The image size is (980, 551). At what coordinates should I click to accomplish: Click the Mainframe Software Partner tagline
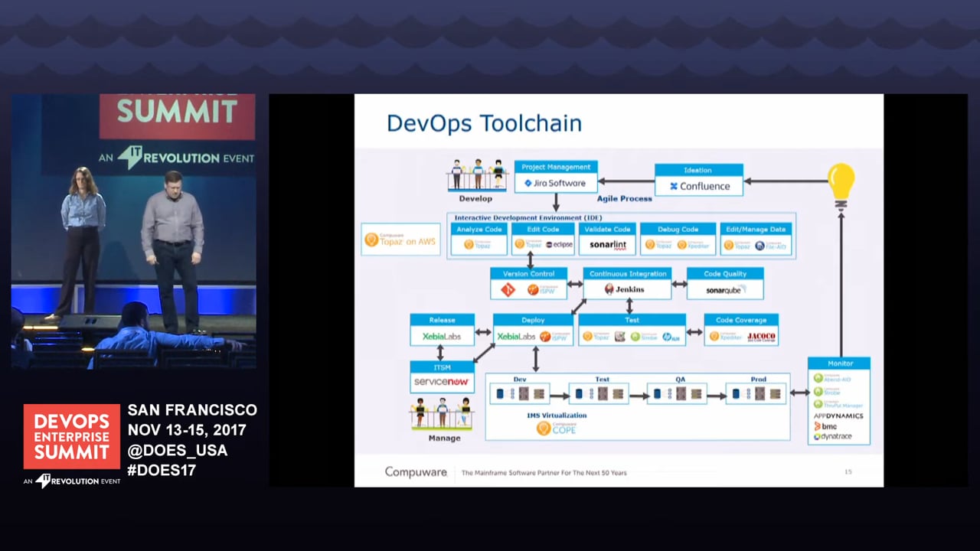click(x=544, y=473)
